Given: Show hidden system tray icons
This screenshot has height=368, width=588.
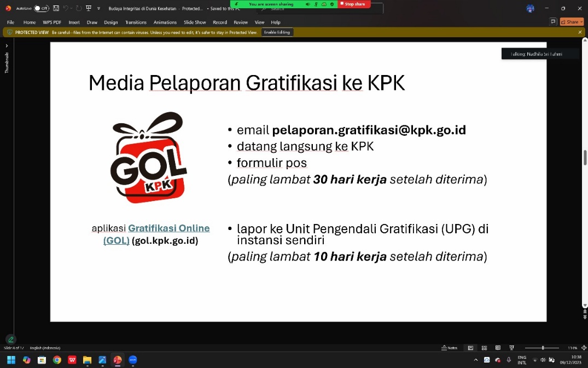Looking at the screenshot, I should pyautogui.click(x=475, y=360).
